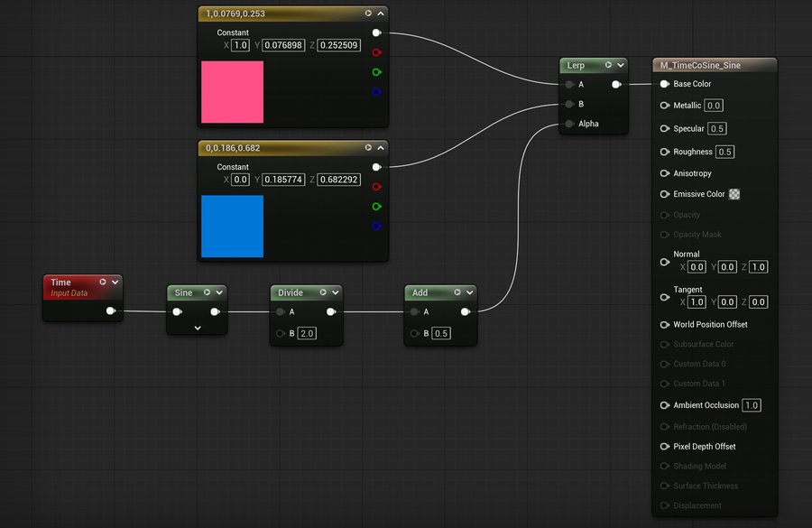Click the Add node output pin
Screen dimensions: 812x528
coord(465,311)
